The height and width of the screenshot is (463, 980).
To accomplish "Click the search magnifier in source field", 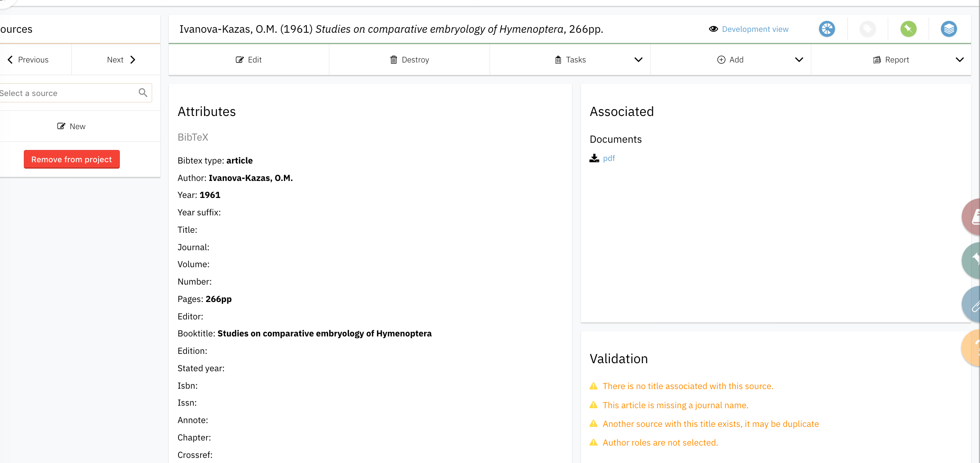I will point(143,93).
